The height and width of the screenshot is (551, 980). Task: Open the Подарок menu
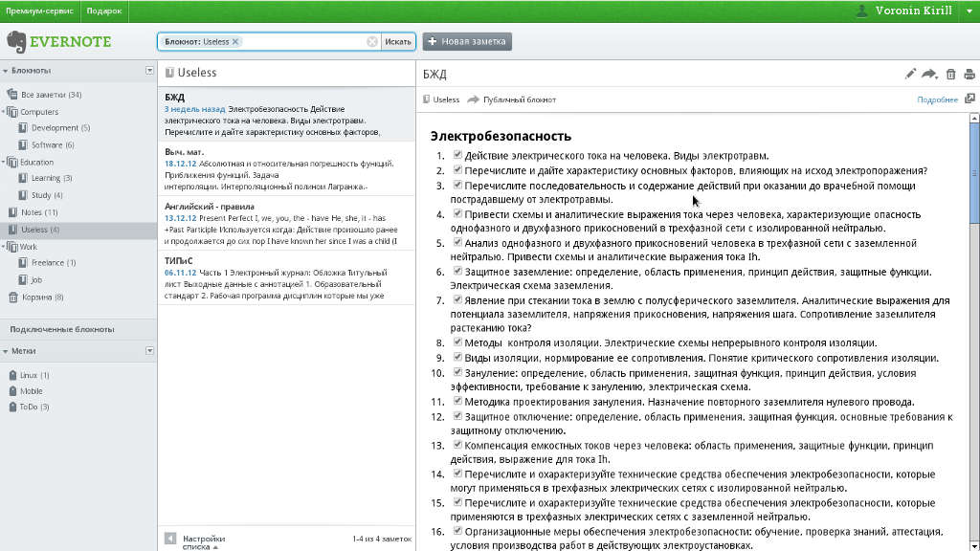103,11
